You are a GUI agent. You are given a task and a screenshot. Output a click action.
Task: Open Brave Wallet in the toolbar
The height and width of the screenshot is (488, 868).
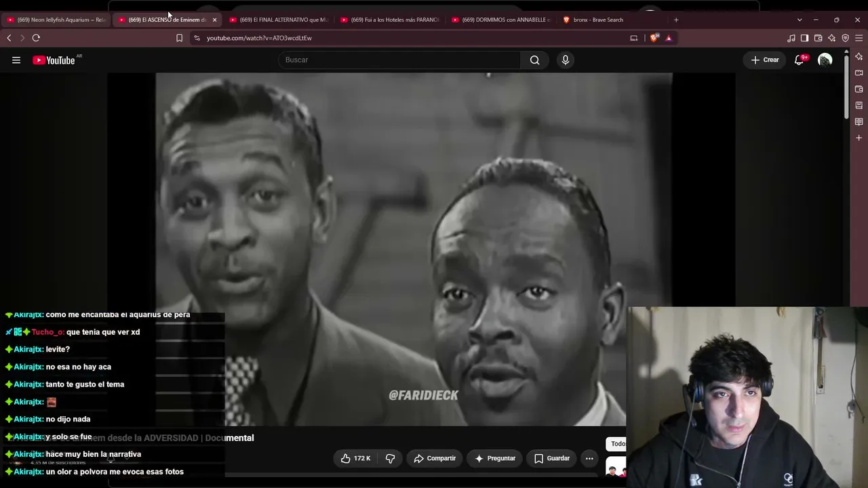(818, 38)
